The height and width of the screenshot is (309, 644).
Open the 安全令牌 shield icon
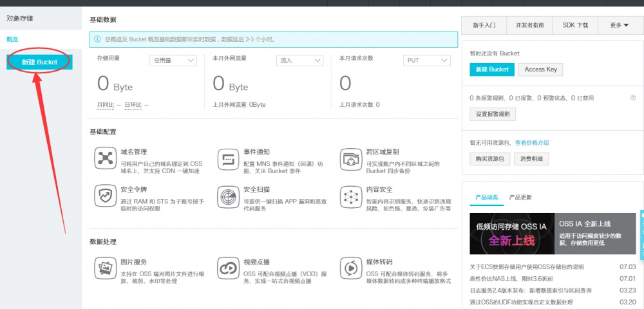[105, 196]
